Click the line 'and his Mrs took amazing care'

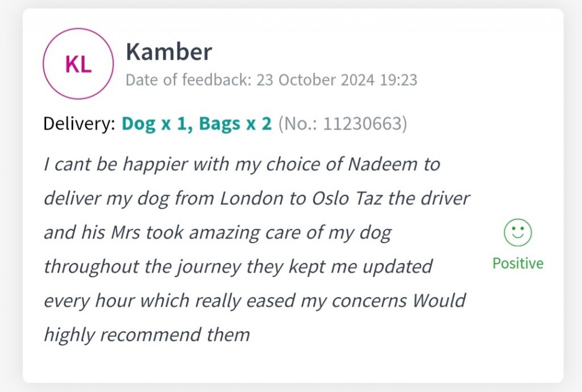(218, 232)
